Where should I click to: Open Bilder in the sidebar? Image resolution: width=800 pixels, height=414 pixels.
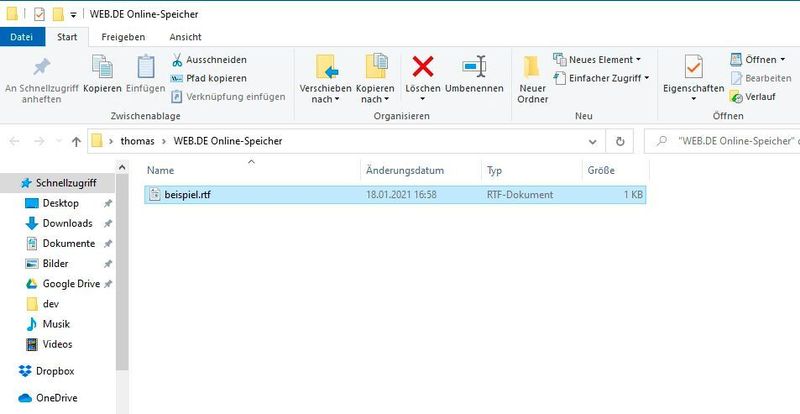tap(55, 263)
